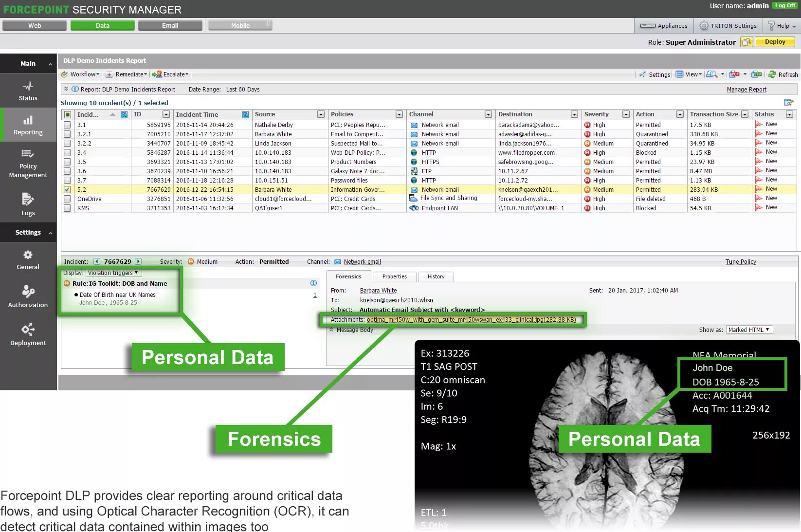This screenshot has width=801, height=532.
Task: Check the box for incident 3.1
Action: (x=67, y=125)
